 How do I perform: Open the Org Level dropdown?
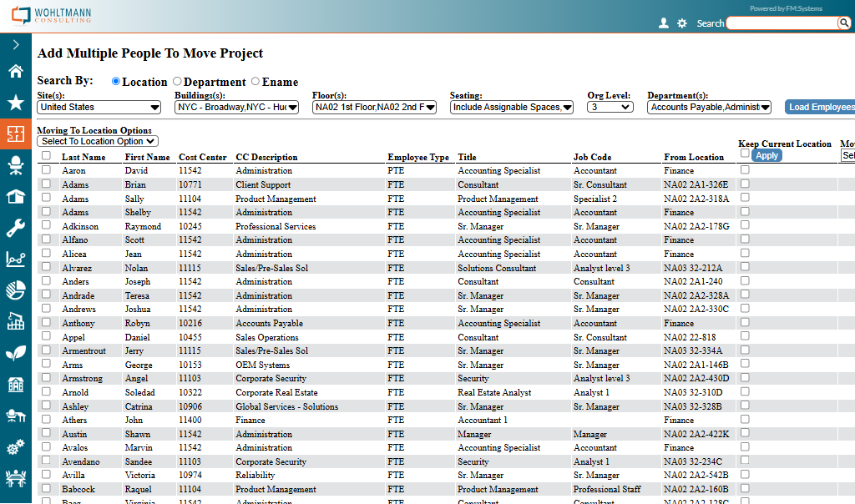(610, 107)
